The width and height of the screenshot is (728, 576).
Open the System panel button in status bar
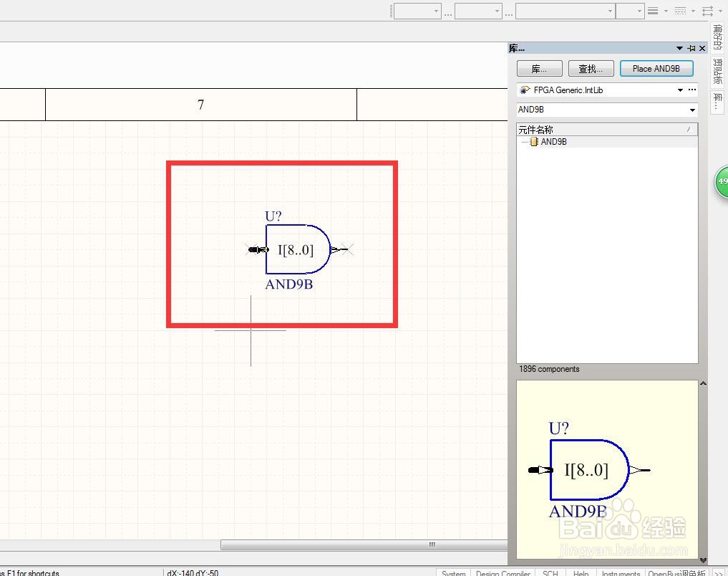tap(454, 572)
